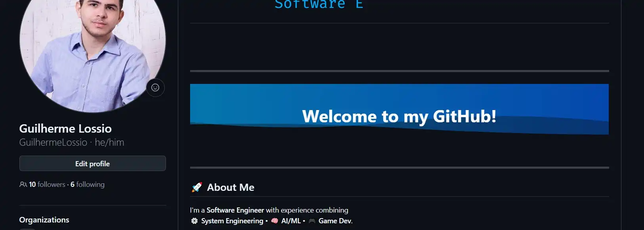Click the he/him pronouns label
Screen dimensions: 644x230
click(109, 143)
